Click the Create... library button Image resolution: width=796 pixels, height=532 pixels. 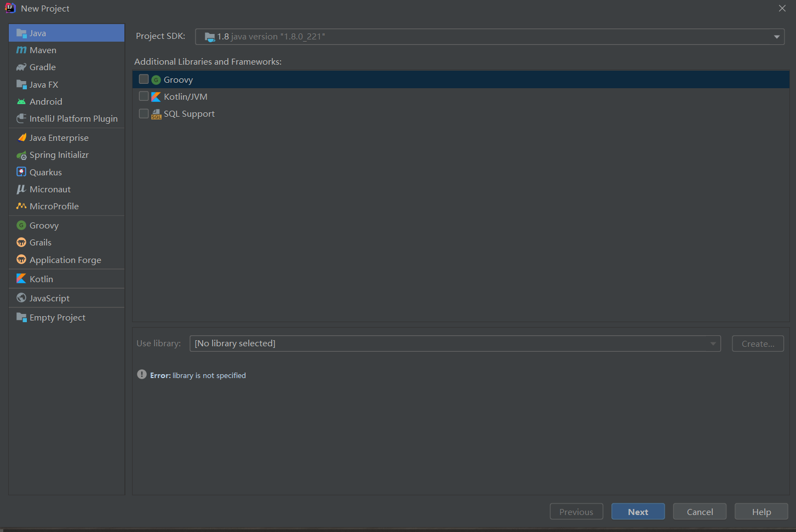click(758, 344)
